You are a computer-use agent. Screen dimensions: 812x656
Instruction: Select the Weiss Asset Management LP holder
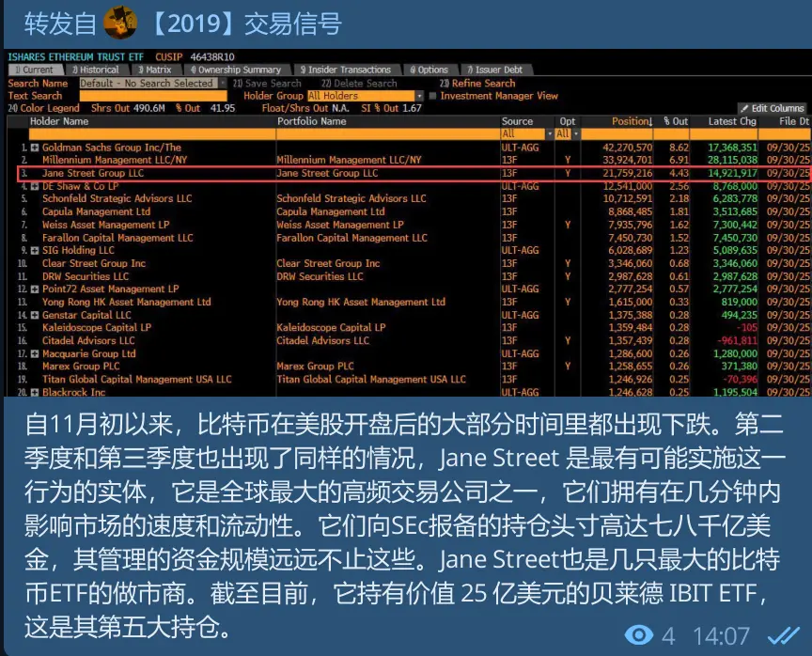pyautogui.click(x=105, y=225)
